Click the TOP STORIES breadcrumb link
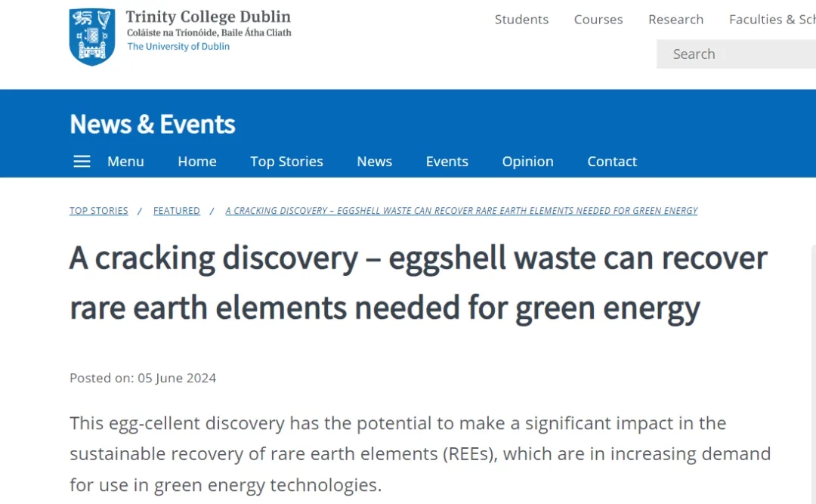This screenshot has width=816, height=504. click(99, 211)
